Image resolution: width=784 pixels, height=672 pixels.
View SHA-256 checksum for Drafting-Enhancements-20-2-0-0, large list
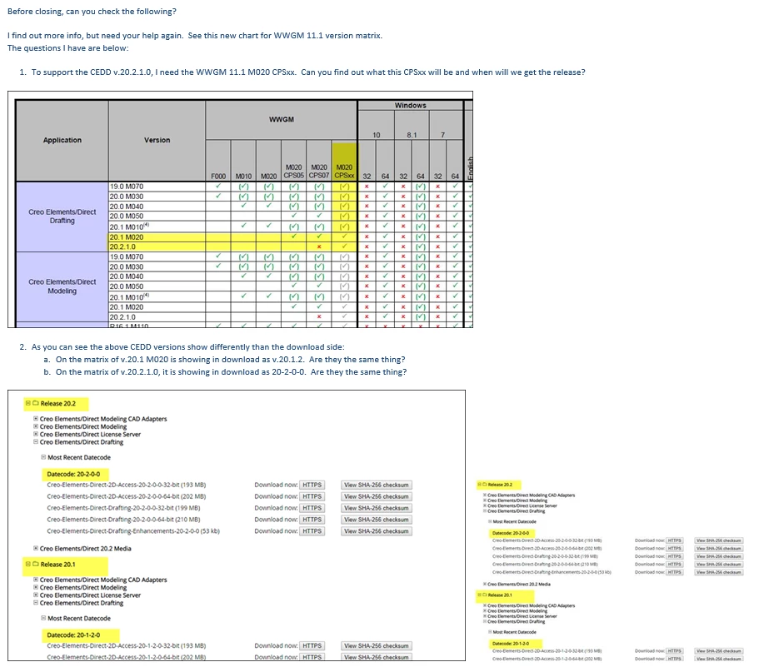point(377,531)
